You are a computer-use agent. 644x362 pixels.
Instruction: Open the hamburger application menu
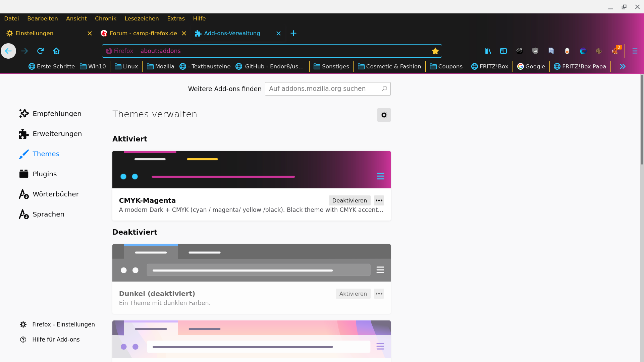click(635, 51)
